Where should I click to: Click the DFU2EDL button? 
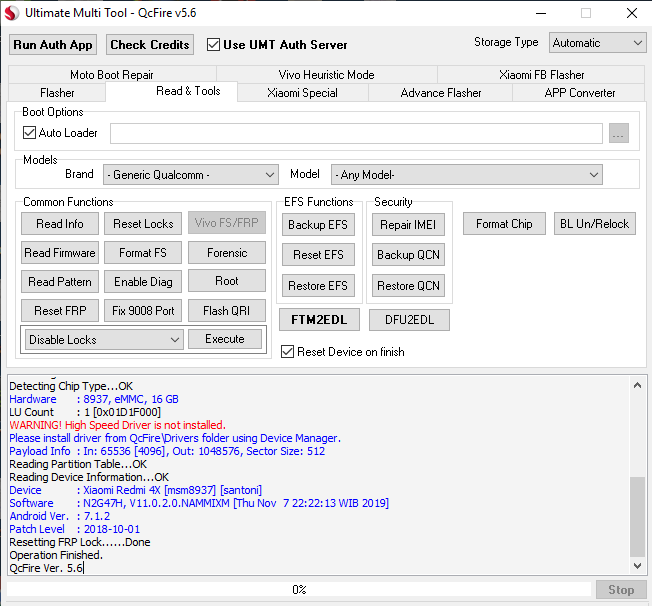pyautogui.click(x=409, y=319)
